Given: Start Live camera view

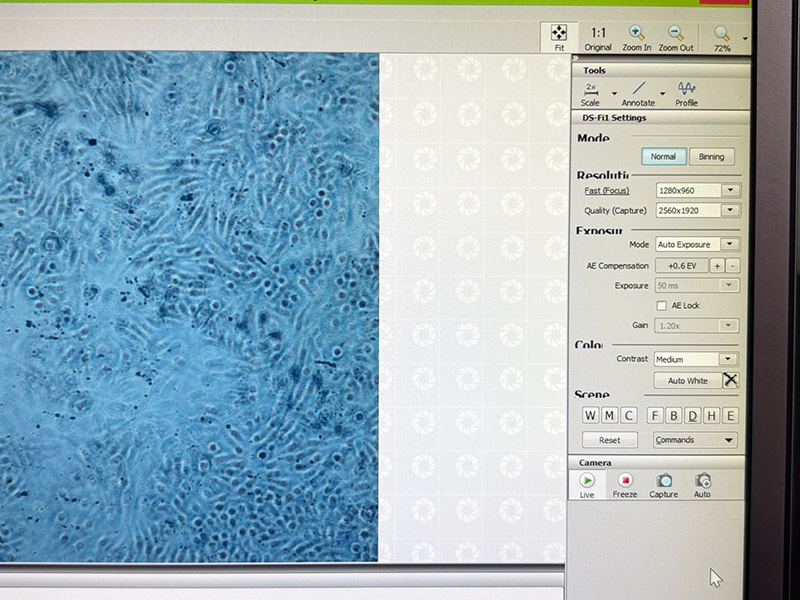Looking at the screenshot, I should tap(587, 483).
